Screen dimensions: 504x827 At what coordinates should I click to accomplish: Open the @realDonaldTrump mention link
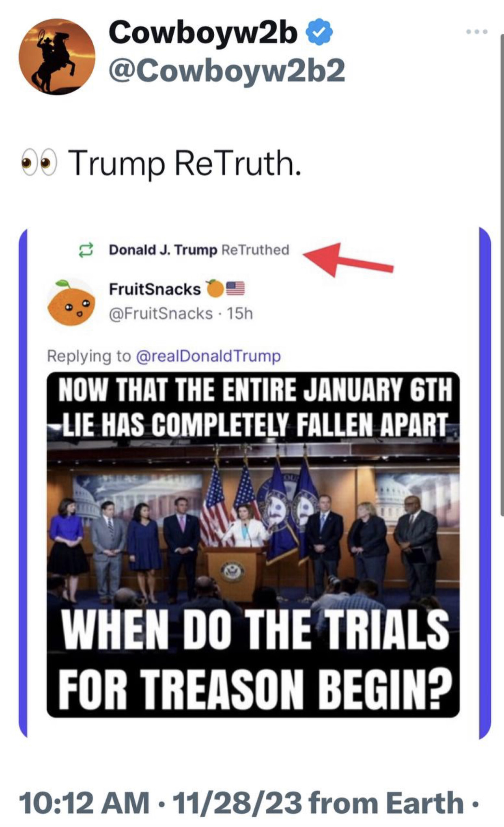(x=208, y=356)
